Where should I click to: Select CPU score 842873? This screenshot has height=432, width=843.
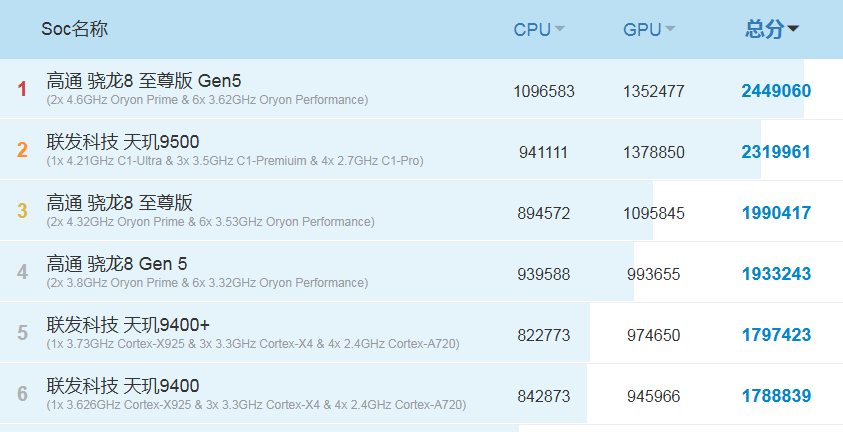coord(544,397)
